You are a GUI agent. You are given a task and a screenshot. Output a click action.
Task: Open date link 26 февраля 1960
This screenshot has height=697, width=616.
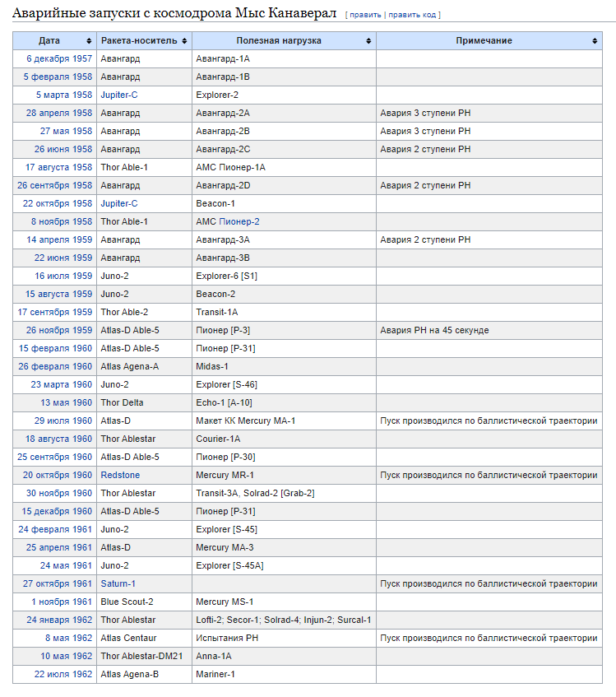pos(55,367)
